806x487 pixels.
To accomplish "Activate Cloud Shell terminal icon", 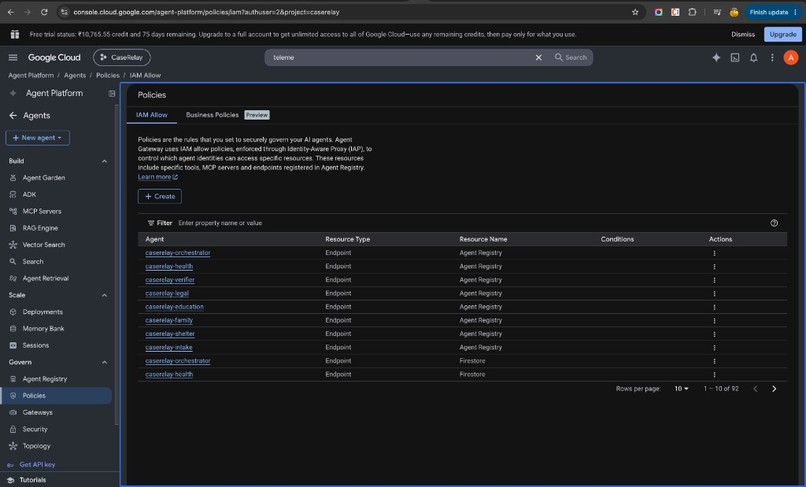I will click(x=735, y=58).
